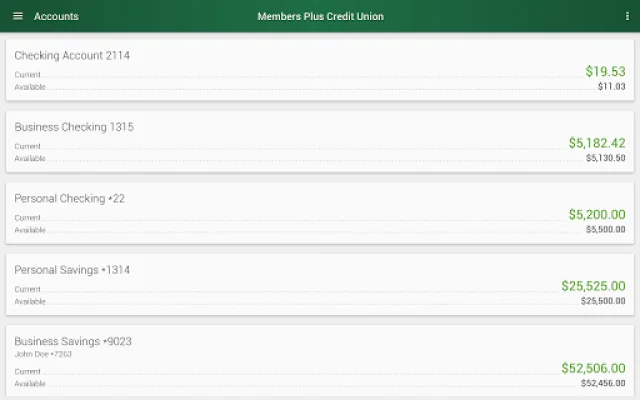640x400 pixels.
Task: Click the $5,200.00 current balance
Action: (597, 214)
